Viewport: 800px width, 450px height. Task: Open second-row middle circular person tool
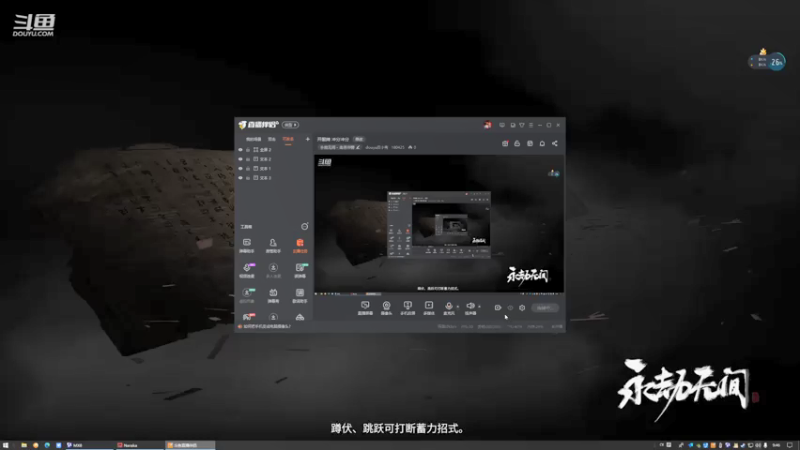tap(273, 270)
